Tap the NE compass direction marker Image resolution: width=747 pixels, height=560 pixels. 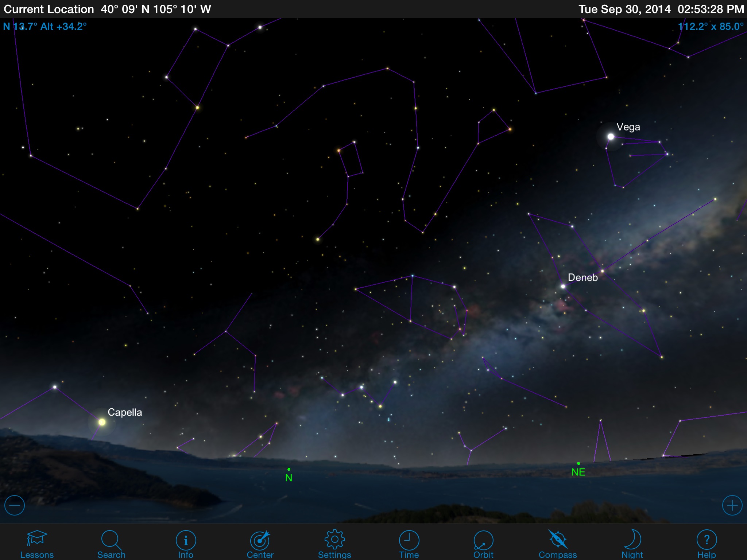[578, 471]
